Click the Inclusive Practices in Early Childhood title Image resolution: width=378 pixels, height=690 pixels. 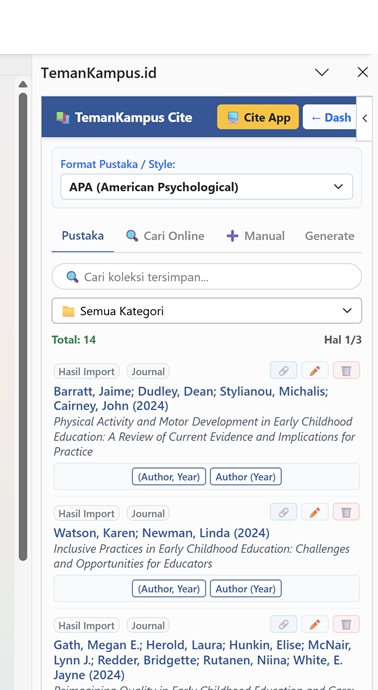pos(202,556)
